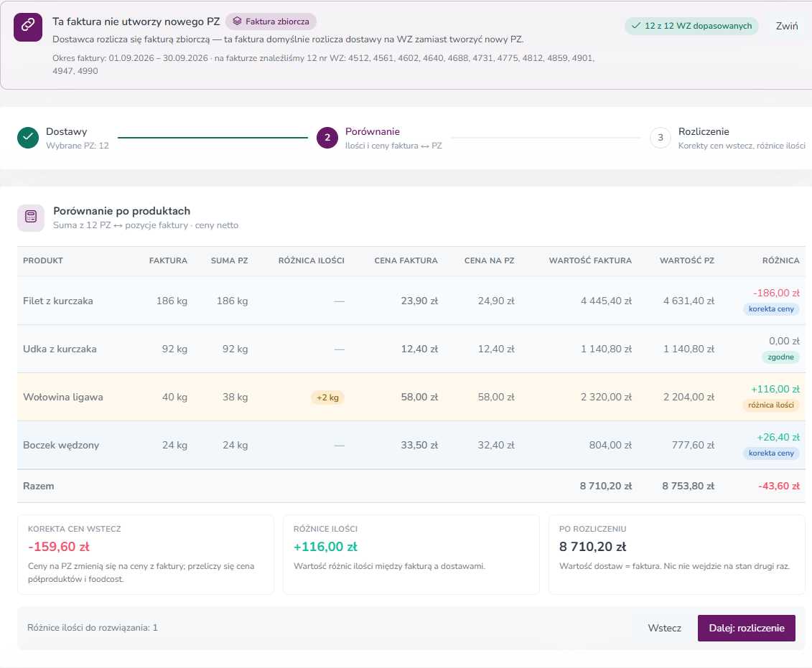812x668 pixels.
Task: Click the step 3 Rozliczenie circle
Action: (x=661, y=138)
